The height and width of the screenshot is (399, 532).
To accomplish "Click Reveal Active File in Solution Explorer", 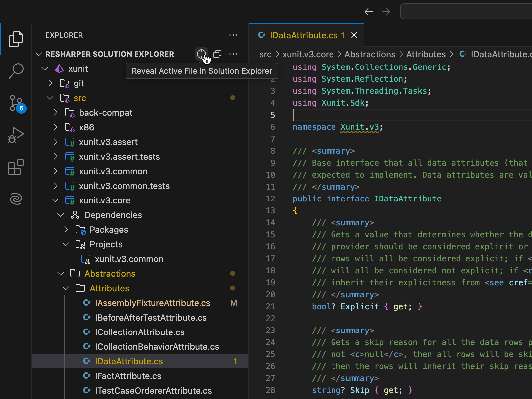I will tap(201, 54).
